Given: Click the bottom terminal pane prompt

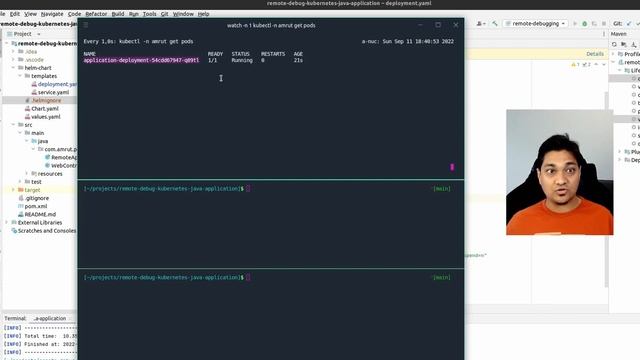Looking at the screenshot, I should [163, 278].
